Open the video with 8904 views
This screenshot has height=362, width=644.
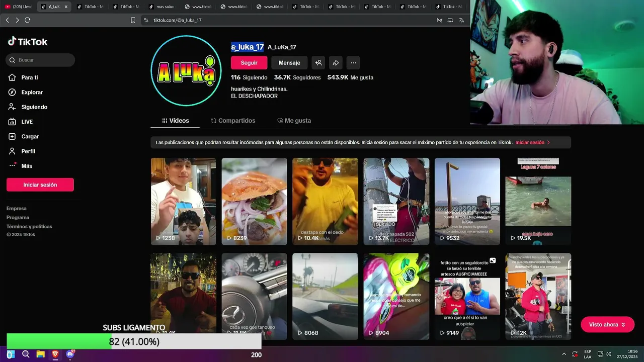(396, 296)
